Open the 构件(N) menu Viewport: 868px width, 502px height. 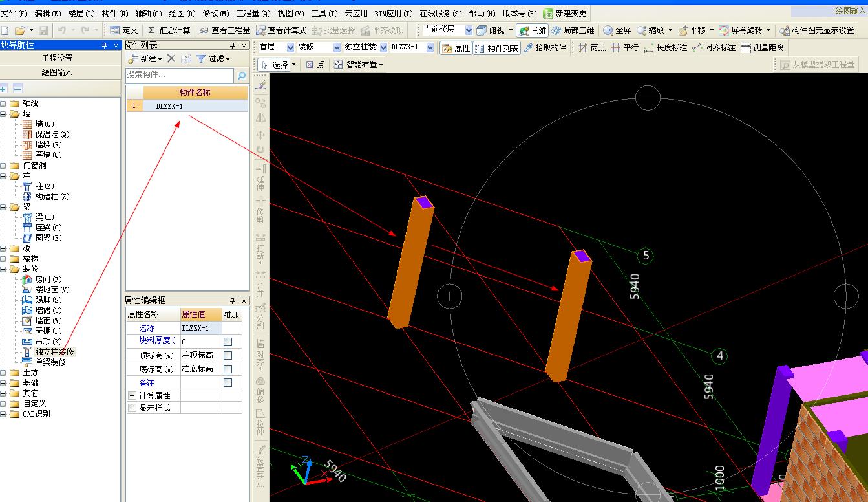tap(115, 13)
